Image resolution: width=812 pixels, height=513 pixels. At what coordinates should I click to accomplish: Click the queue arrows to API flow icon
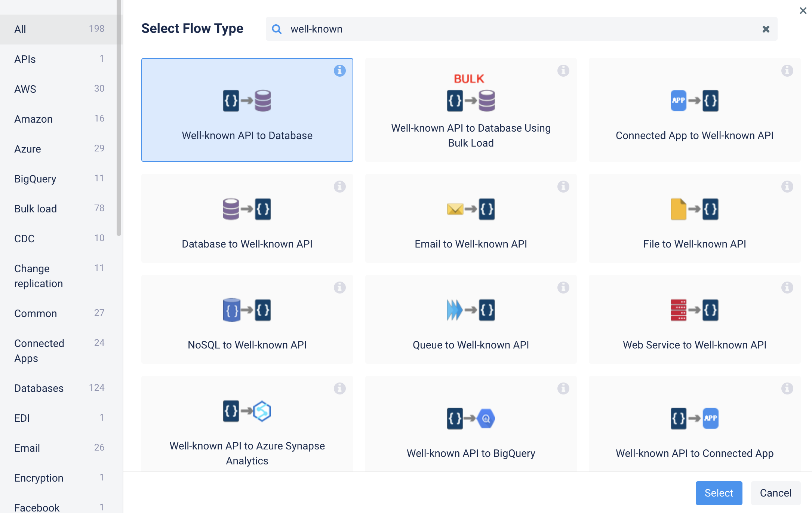(471, 310)
